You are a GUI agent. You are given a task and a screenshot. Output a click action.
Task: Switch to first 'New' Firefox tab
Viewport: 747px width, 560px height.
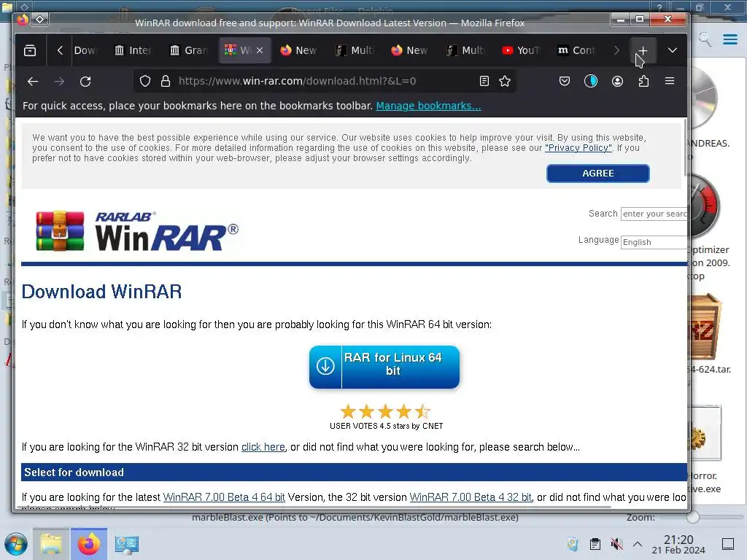click(300, 50)
